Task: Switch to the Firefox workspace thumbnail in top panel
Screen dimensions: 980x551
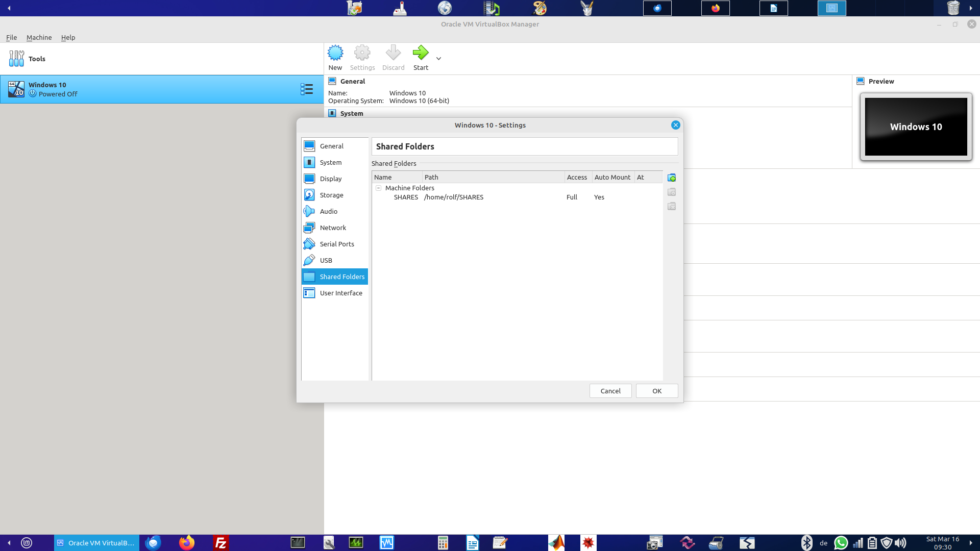Action: click(715, 8)
